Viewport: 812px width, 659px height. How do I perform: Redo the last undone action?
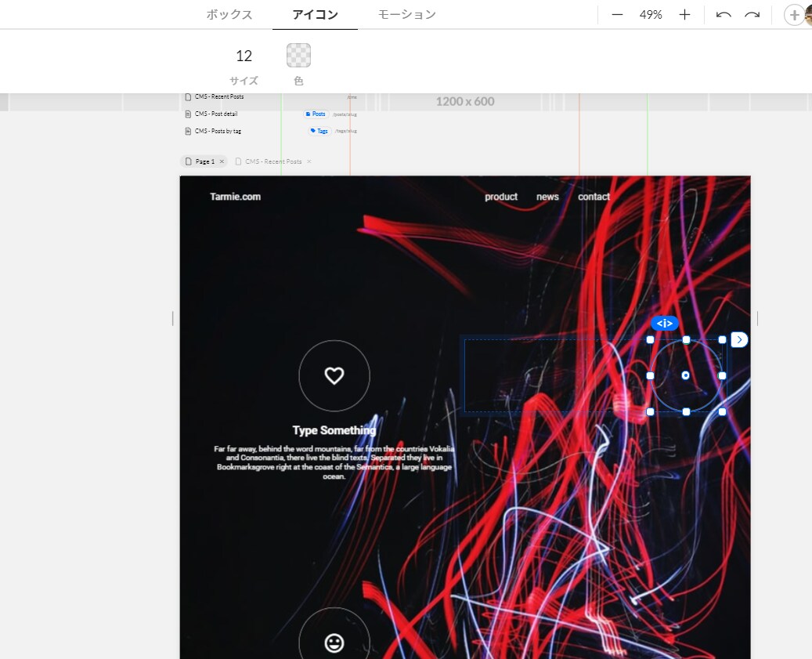pyautogui.click(x=752, y=15)
